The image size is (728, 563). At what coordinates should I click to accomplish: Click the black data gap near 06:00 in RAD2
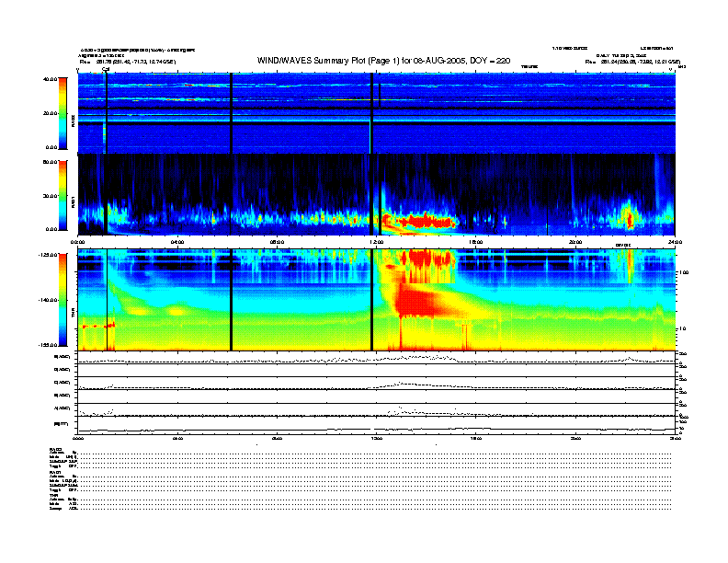tap(232, 113)
